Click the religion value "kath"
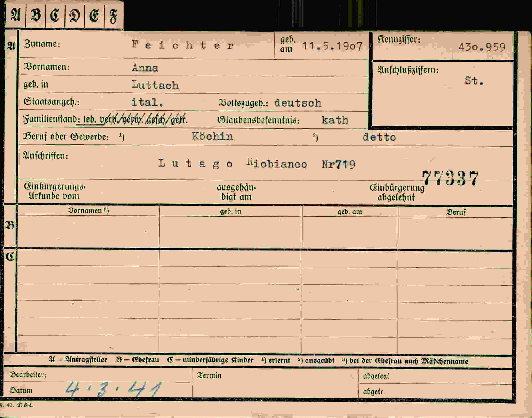The width and height of the screenshot is (532, 418). click(335, 120)
